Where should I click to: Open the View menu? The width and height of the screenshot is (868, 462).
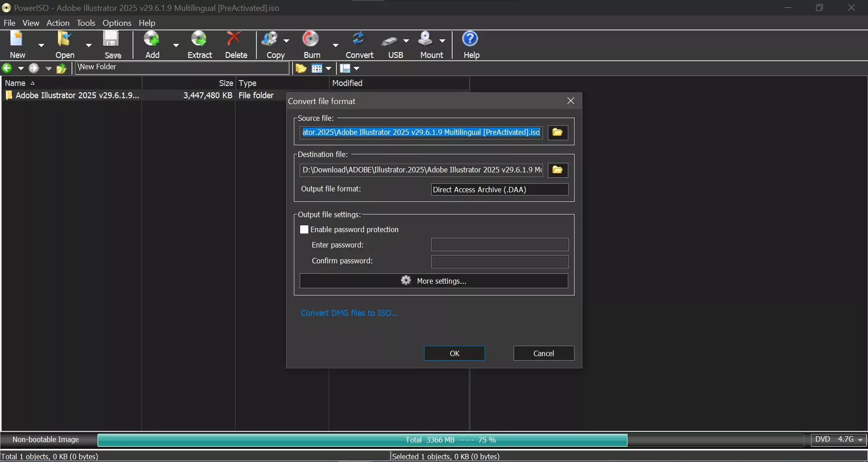point(31,23)
